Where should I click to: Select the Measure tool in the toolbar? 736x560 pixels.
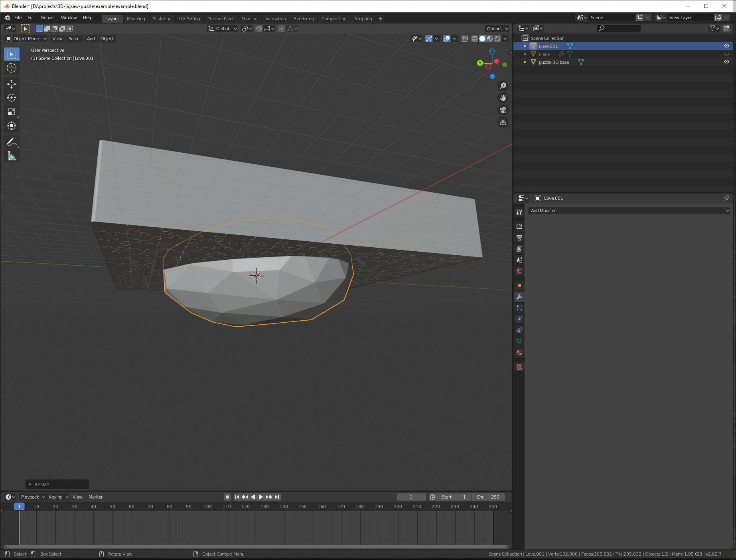12,156
